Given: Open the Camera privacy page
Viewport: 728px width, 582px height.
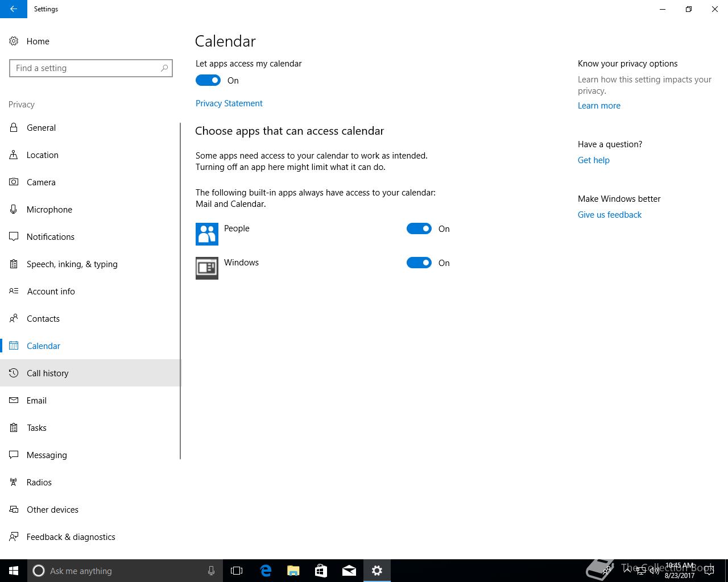Looking at the screenshot, I should pos(90,182).
